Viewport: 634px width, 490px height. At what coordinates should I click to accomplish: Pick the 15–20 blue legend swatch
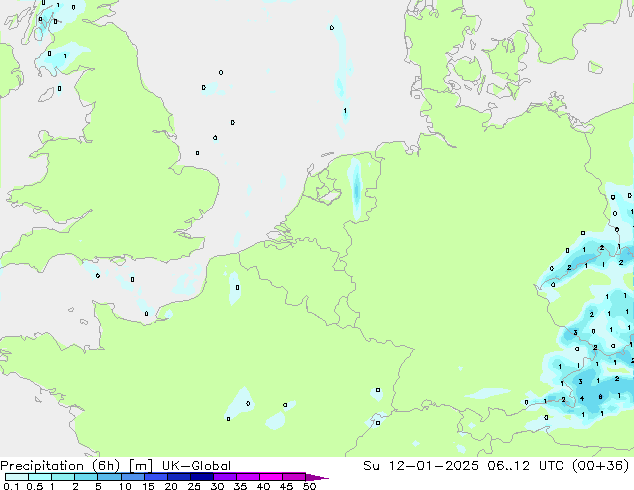156,477
